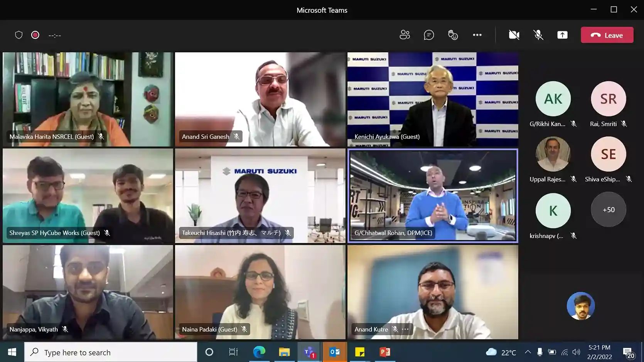Select Shreyas SP HyCube Works video tile
This screenshot has height=362, width=644.
(88, 196)
